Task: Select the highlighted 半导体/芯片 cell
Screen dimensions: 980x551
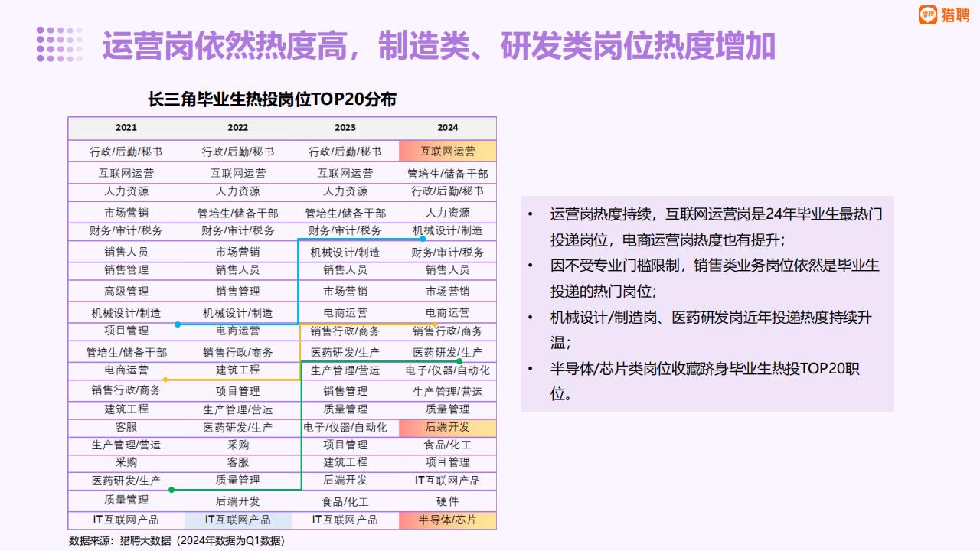Action: (x=448, y=520)
